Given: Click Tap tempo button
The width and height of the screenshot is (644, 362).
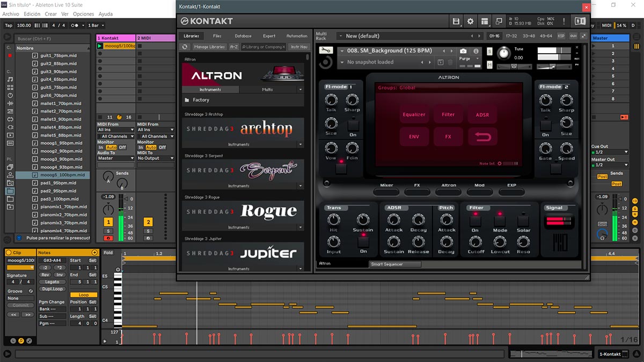Looking at the screenshot, I should 9,25.
